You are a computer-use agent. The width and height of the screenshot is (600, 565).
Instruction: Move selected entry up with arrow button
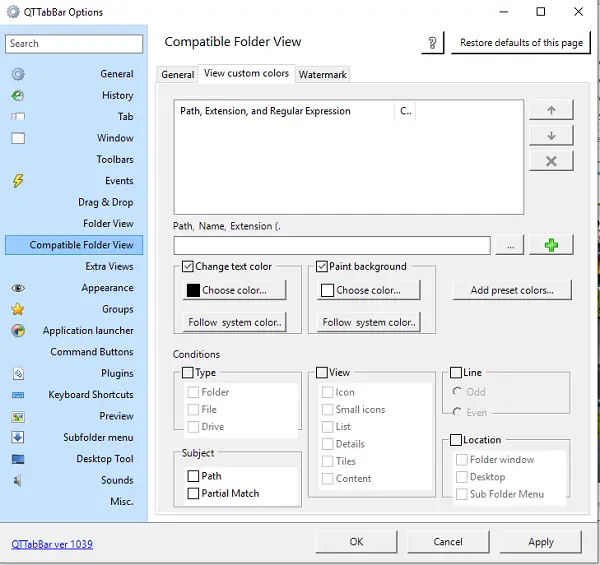point(551,110)
